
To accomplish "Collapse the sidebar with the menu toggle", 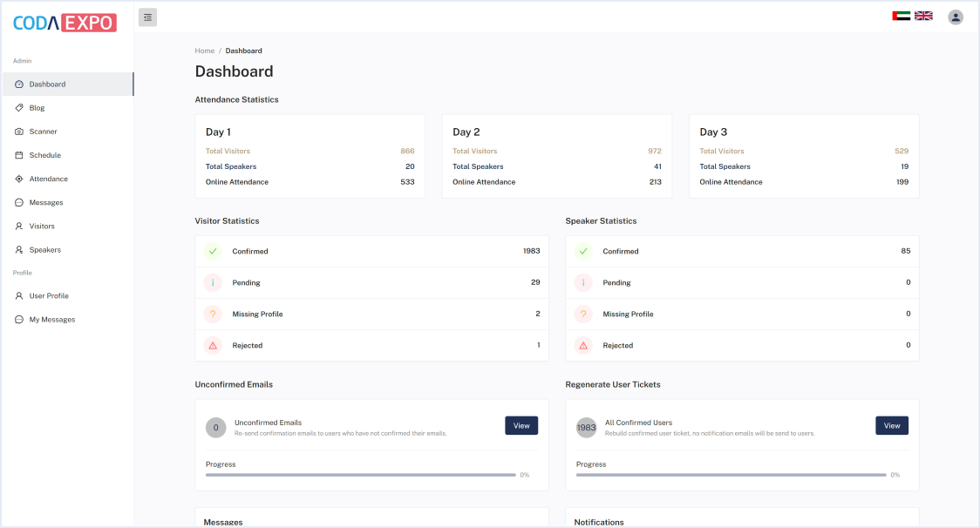I will [x=147, y=17].
